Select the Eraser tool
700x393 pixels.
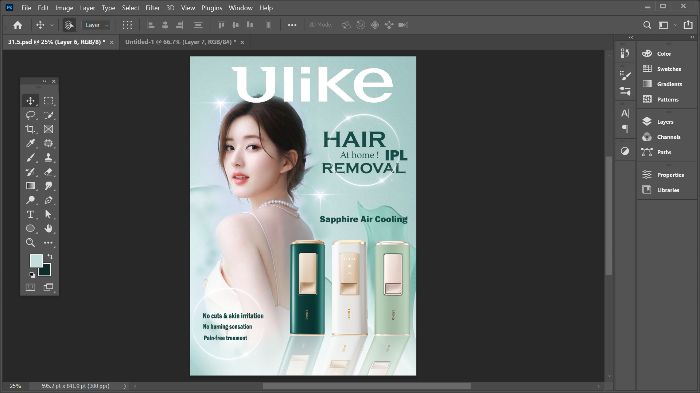point(48,172)
